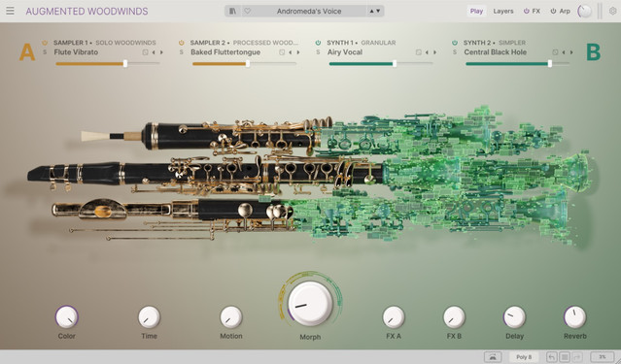Viewport: 621px width, 364px height.
Task: Switch to the Play tab
Action: pyautogui.click(x=476, y=11)
